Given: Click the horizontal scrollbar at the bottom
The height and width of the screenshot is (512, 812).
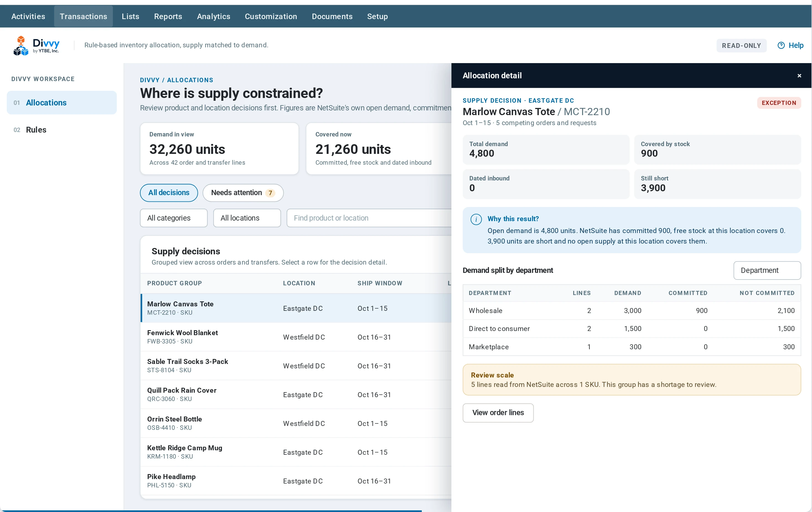Looking at the screenshot, I should pos(211,511).
